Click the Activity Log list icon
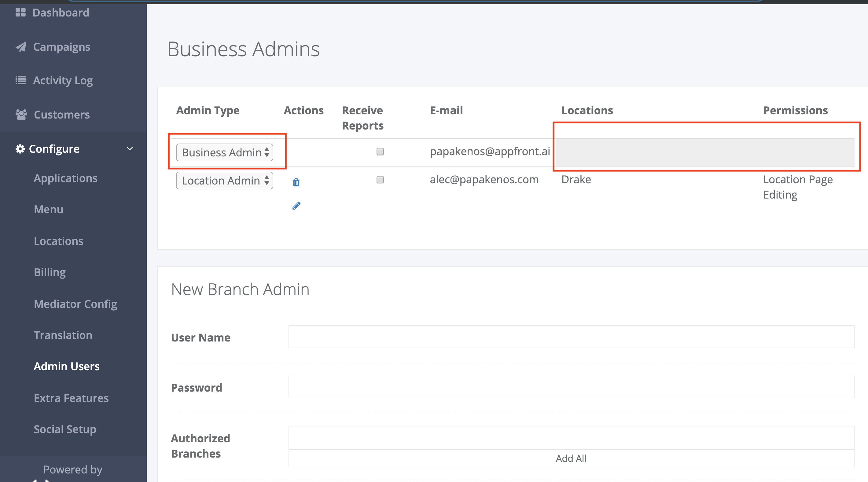 pyautogui.click(x=21, y=80)
